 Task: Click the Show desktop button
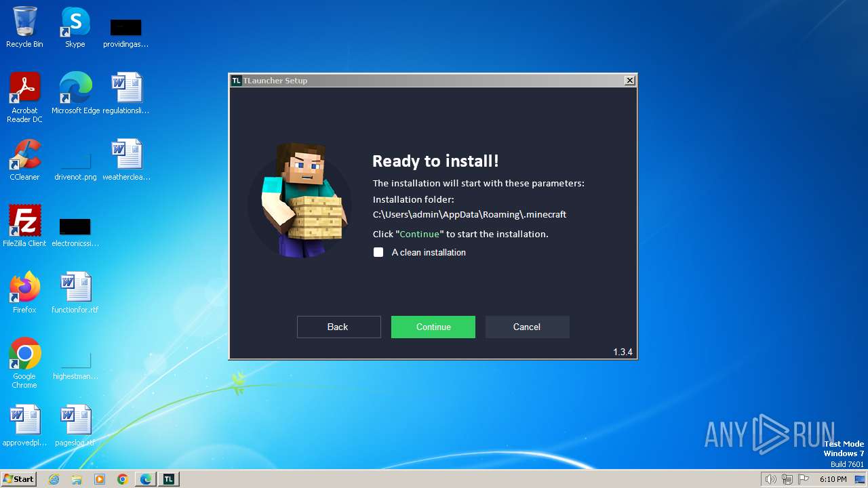pyautogui.click(x=860, y=479)
